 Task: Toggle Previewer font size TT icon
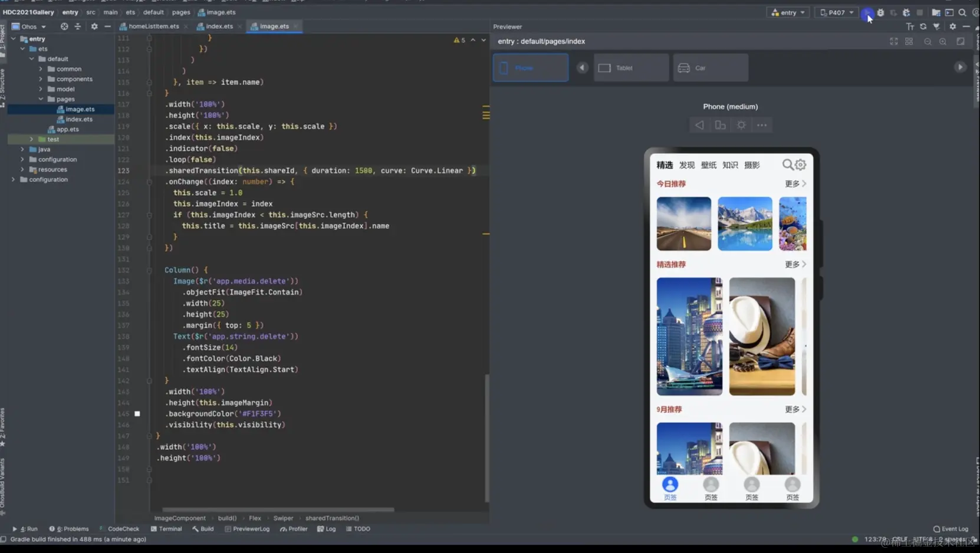910,27
